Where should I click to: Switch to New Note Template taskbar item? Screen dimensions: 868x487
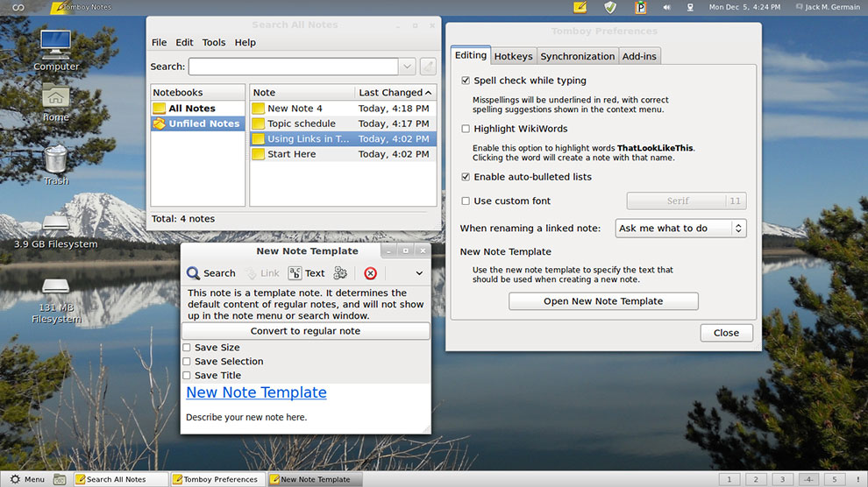tap(315, 479)
